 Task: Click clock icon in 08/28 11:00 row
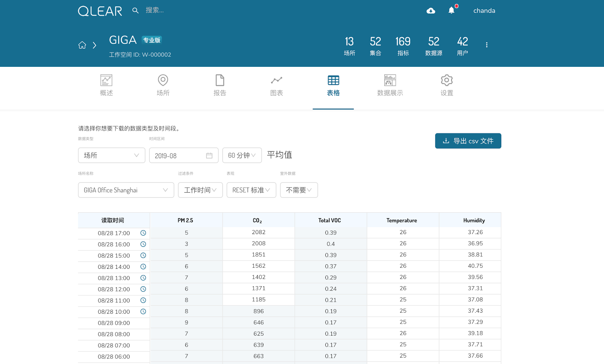point(143,301)
